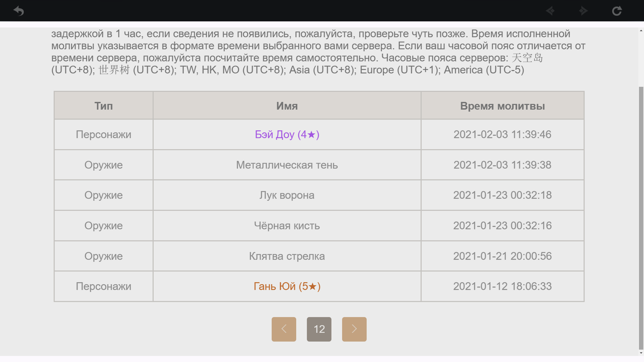
Task: Go to the next history page
Action: [354, 329]
